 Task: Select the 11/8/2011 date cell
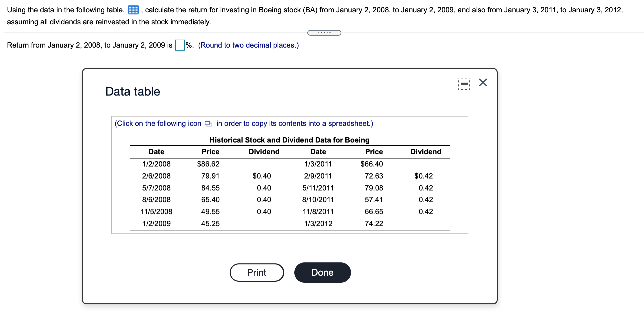coord(318,211)
